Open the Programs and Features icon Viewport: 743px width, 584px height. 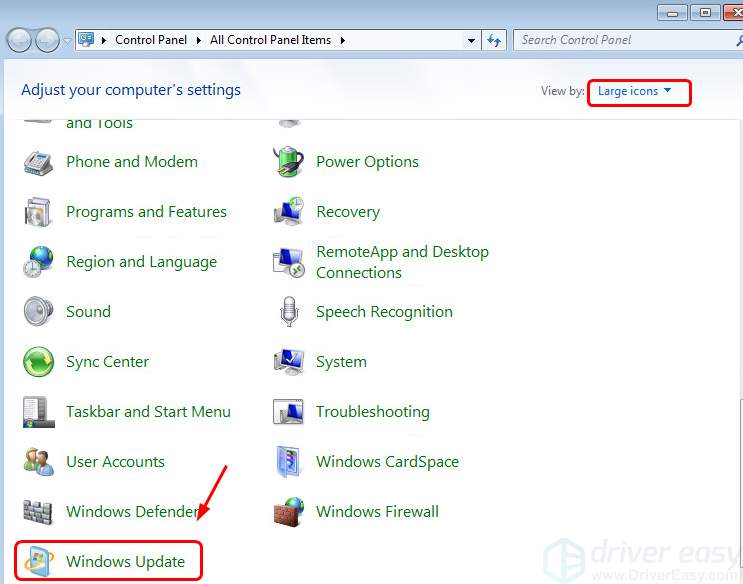38,212
